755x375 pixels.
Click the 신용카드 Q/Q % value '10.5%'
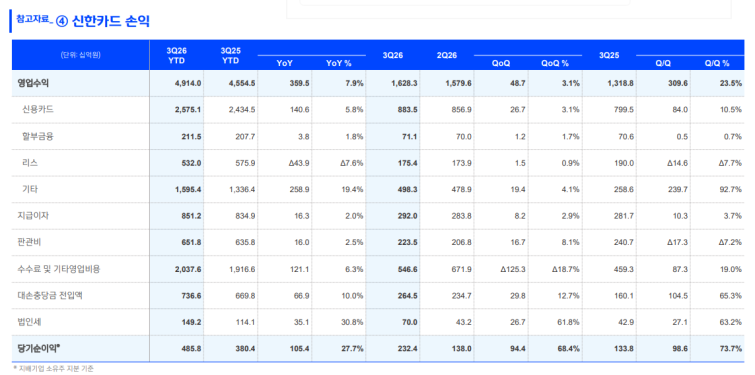tap(731, 110)
